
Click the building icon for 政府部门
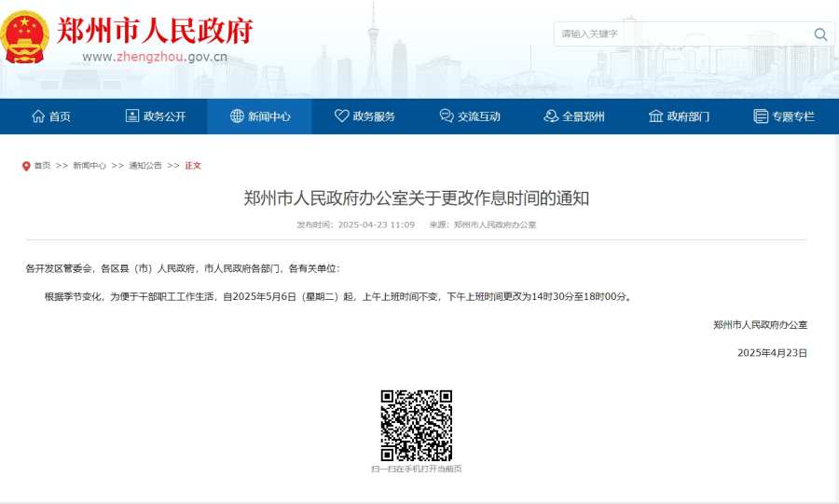pos(656,116)
